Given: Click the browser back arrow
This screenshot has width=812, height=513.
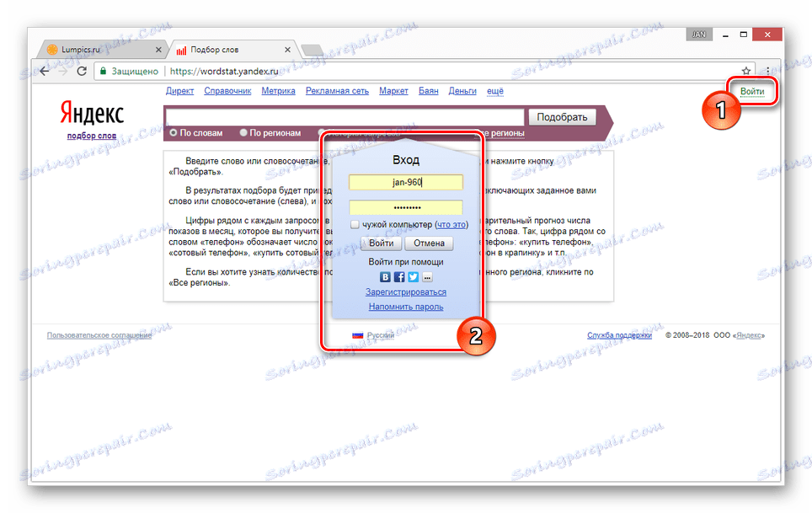Looking at the screenshot, I should (x=45, y=71).
